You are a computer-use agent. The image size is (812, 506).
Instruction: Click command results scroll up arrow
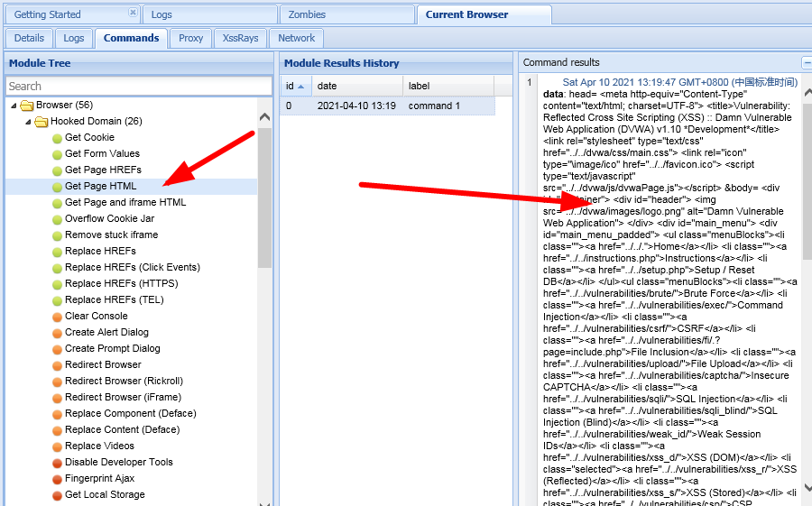(807, 93)
